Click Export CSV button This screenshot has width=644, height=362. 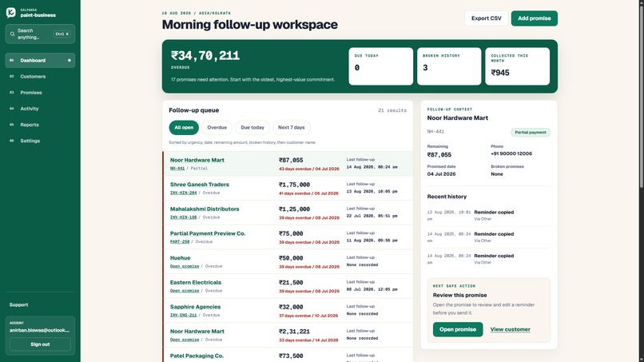(x=487, y=18)
